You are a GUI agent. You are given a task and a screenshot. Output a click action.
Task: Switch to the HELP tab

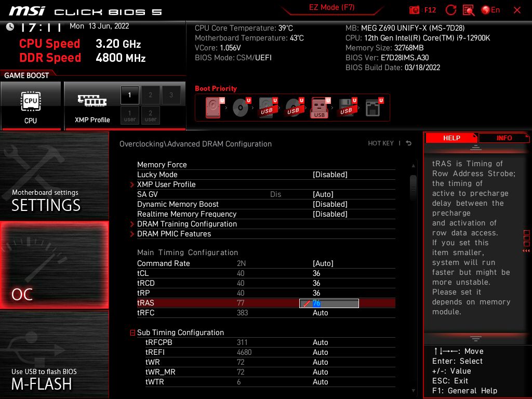[451, 138]
